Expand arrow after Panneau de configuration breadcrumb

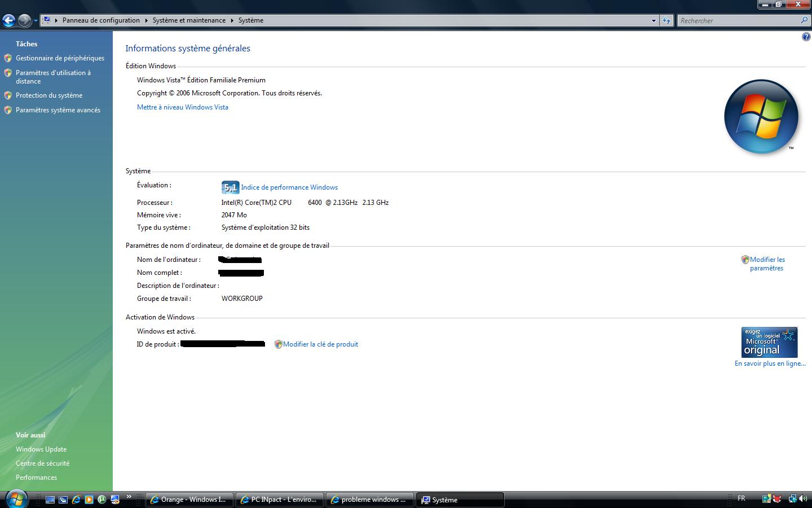[x=146, y=20]
